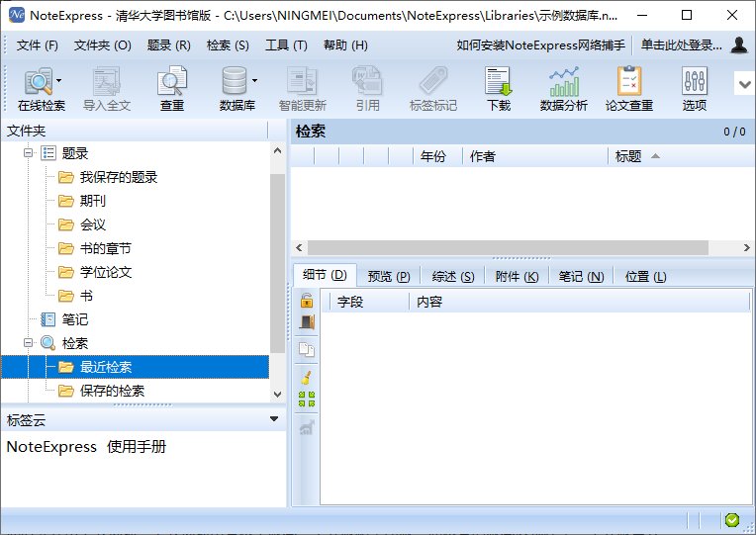The image size is (756, 535).
Task: Select the 保存的检索 folder
Action: click(113, 391)
